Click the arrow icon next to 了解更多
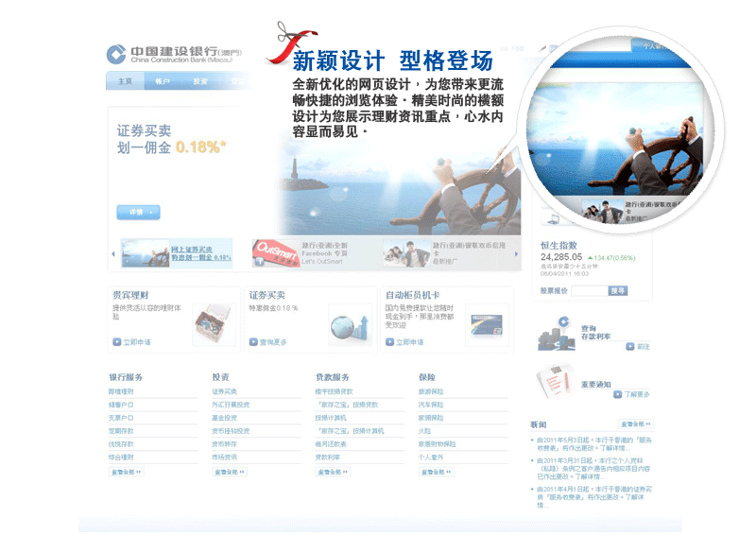756x535 pixels. click(617, 394)
